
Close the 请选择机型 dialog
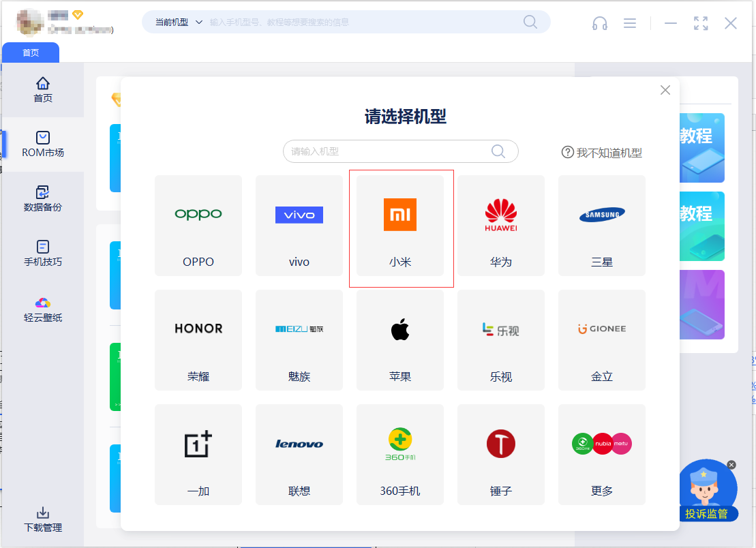[x=665, y=90]
